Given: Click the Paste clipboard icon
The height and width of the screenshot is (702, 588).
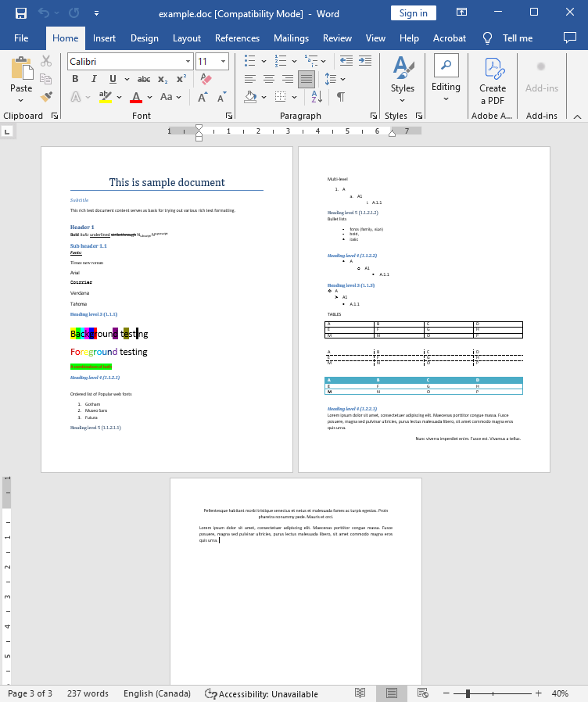Looking at the screenshot, I should point(21,69).
